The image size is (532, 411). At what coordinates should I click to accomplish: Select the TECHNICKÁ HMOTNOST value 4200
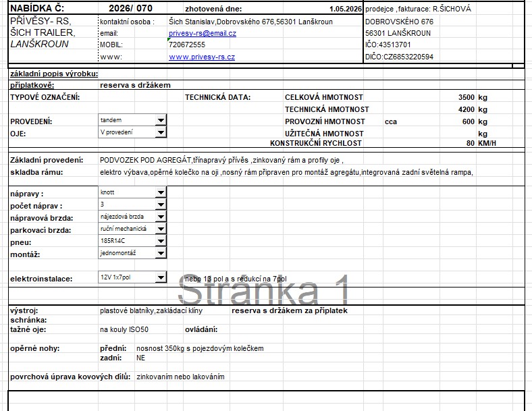[x=467, y=109]
